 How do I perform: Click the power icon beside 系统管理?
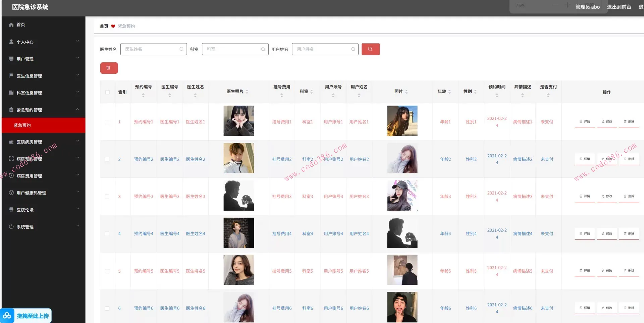coord(11,226)
